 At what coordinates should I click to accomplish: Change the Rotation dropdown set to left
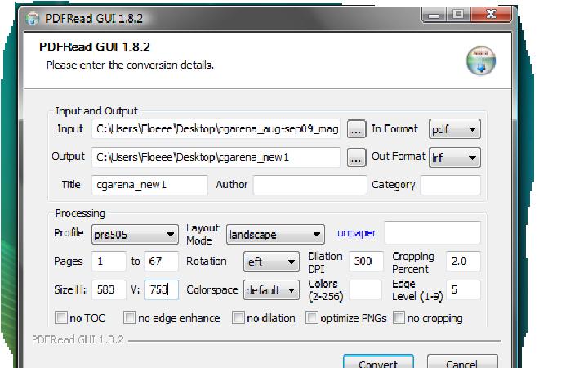tap(271, 262)
